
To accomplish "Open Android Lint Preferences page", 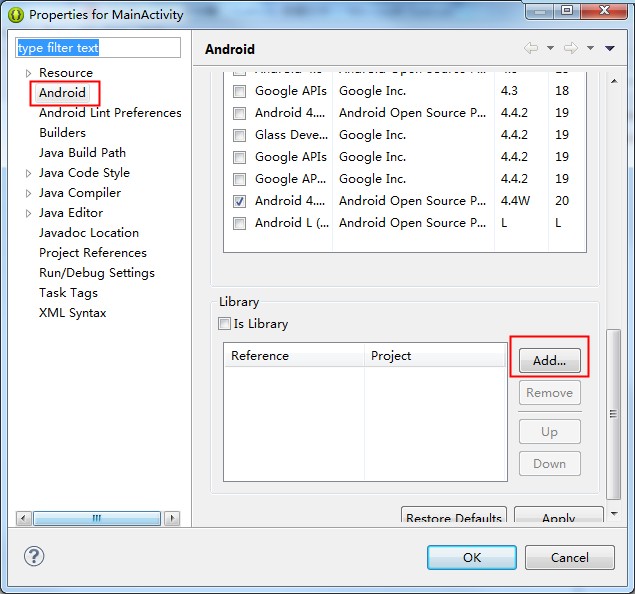I will [x=110, y=113].
